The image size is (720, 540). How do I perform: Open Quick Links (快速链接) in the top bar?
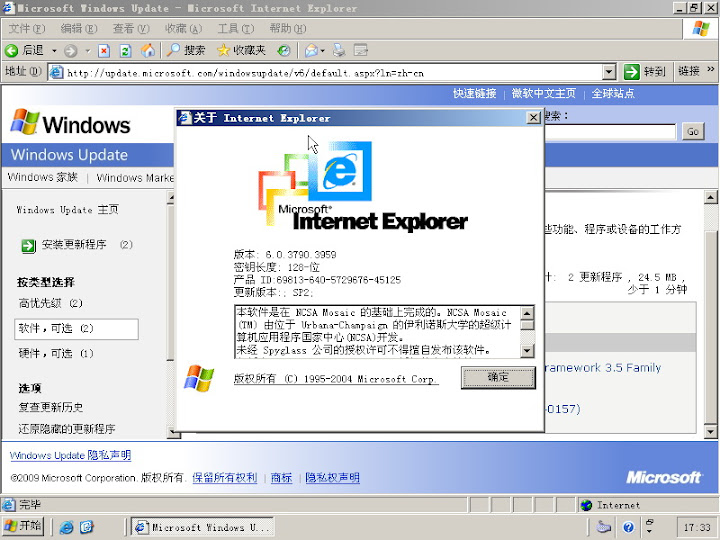[474, 93]
